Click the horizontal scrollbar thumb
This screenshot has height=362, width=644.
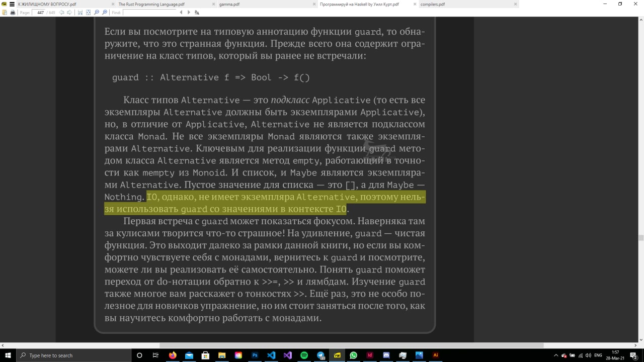(x=352, y=345)
